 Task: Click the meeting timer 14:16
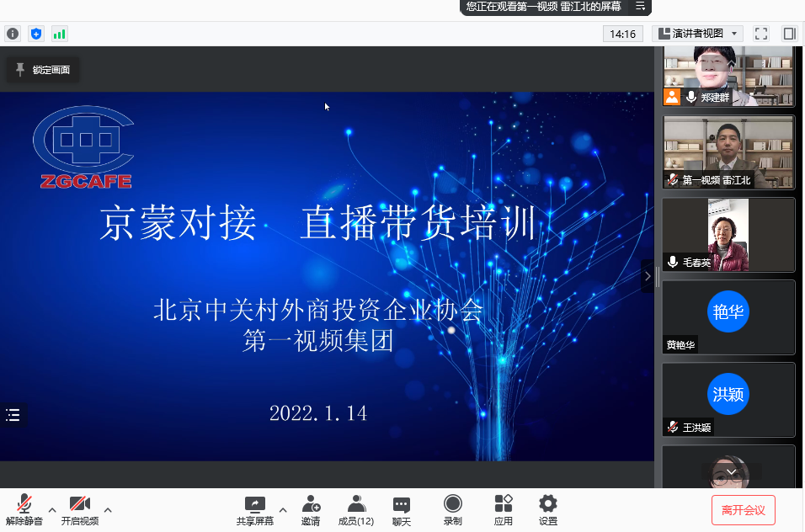623,34
